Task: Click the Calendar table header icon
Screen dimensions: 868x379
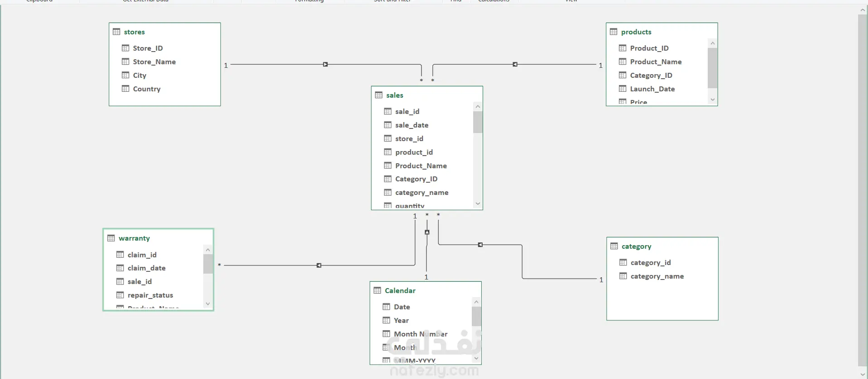Action: (378, 290)
